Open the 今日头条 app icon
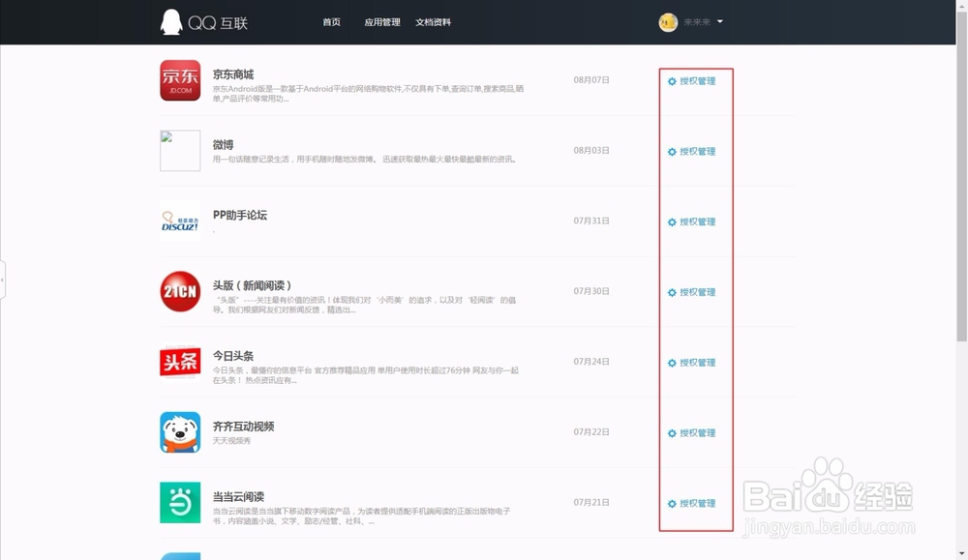The height and width of the screenshot is (560, 968). [x=180, y=362]
